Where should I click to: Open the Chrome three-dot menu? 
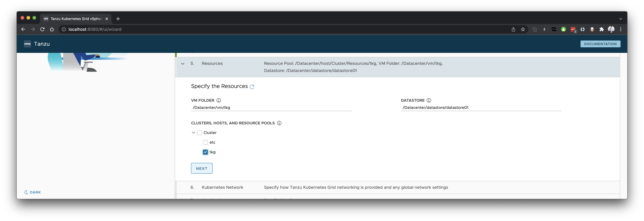(621, 29)
